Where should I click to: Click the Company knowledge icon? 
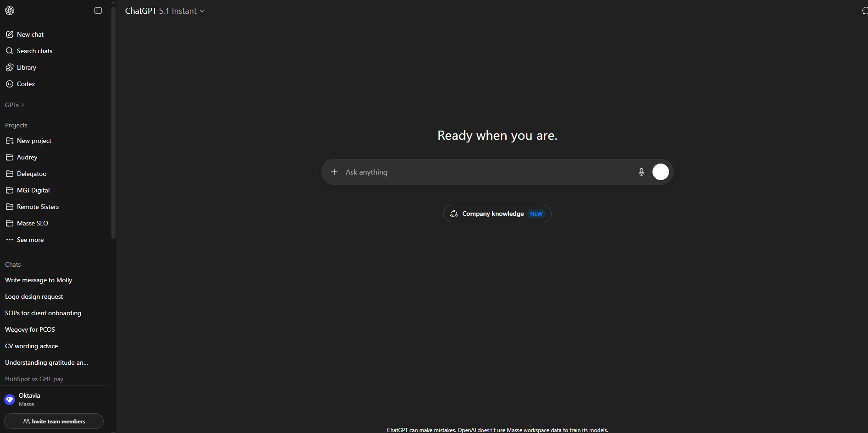(x=454, y=214)
